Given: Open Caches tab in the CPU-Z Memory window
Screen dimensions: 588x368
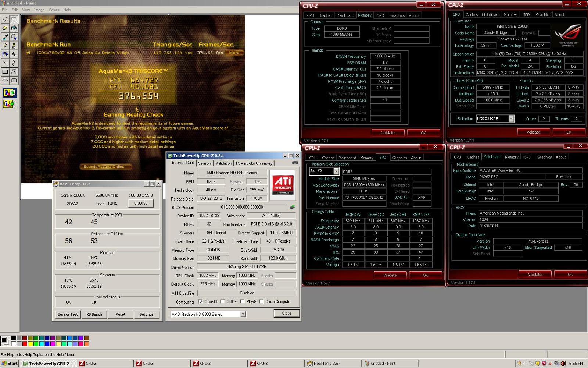Looking at the screenshot, I should coord(326,15).
